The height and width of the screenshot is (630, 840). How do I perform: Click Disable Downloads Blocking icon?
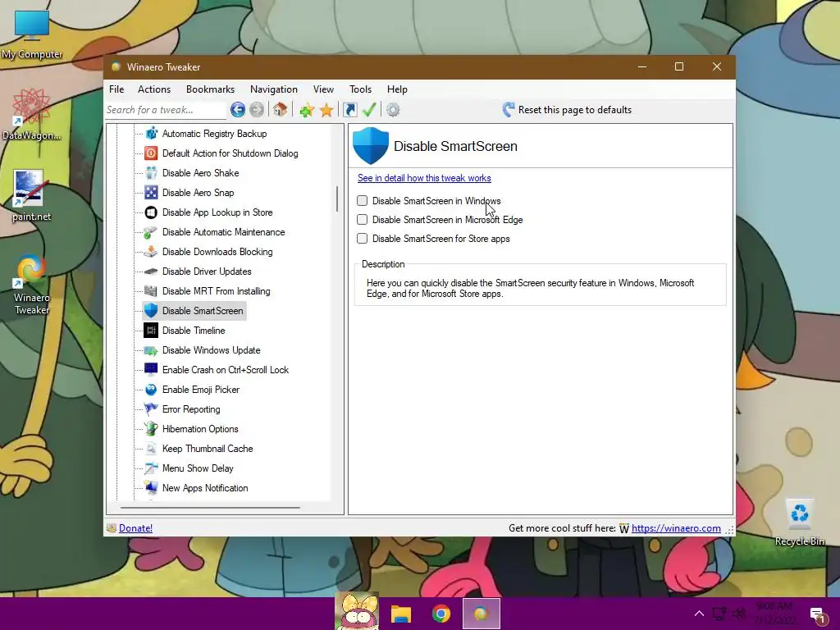(151, 252)
